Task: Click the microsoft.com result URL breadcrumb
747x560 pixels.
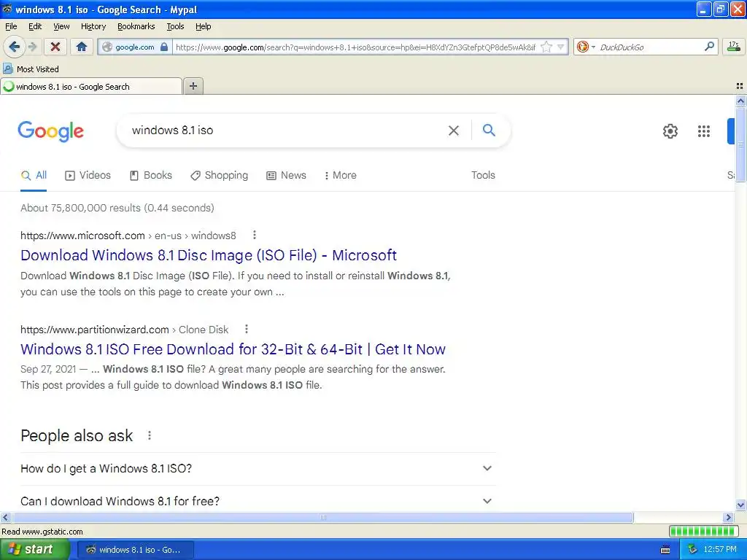Action: [128, 236]
